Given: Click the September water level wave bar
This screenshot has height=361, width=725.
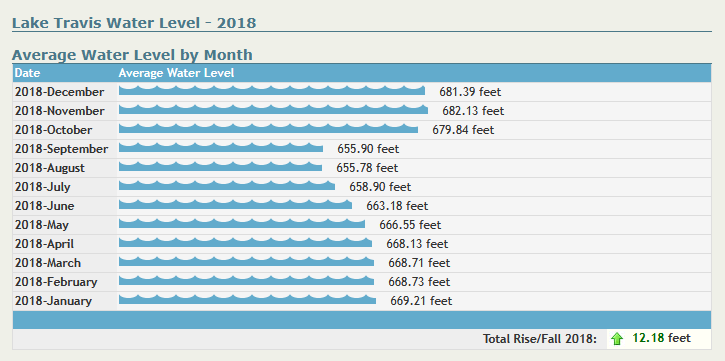Looking at the screenshot, I should click(x=221, y=147).
